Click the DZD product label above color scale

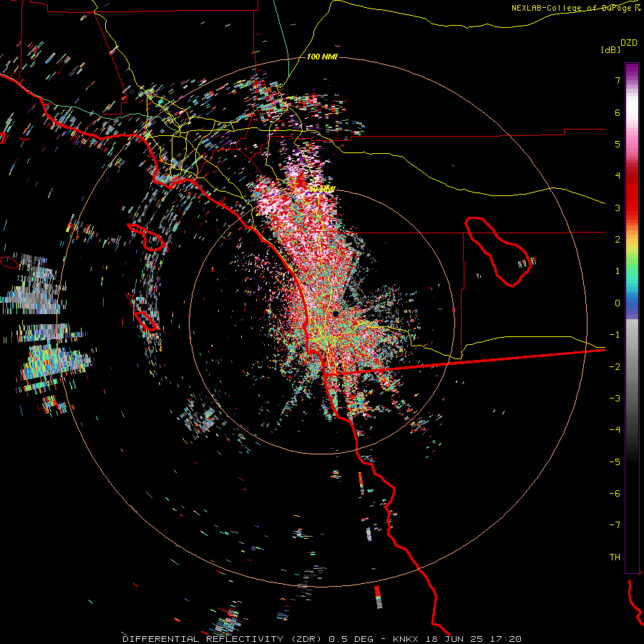click(629, 43)
